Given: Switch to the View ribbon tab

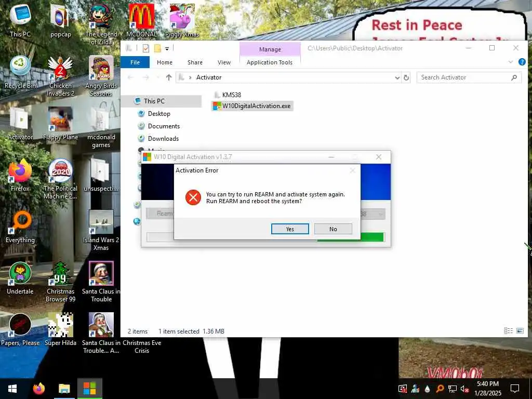Looking at the screenshot, I should pyautogui.click(x=224, y=62).
